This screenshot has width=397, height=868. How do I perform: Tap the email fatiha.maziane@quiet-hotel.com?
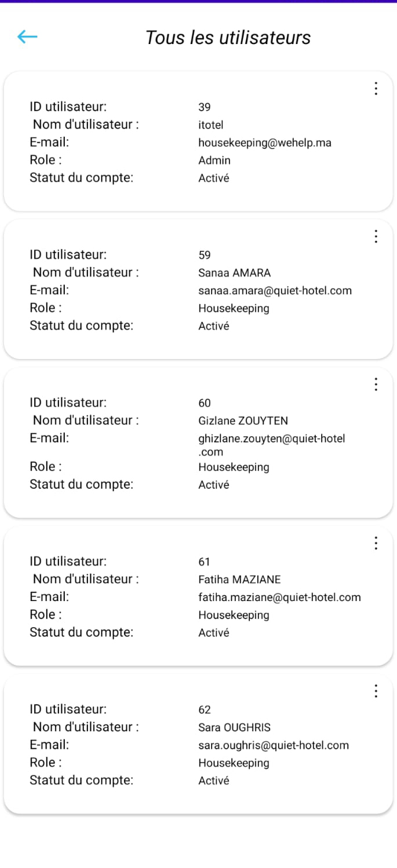click(279, 598)
